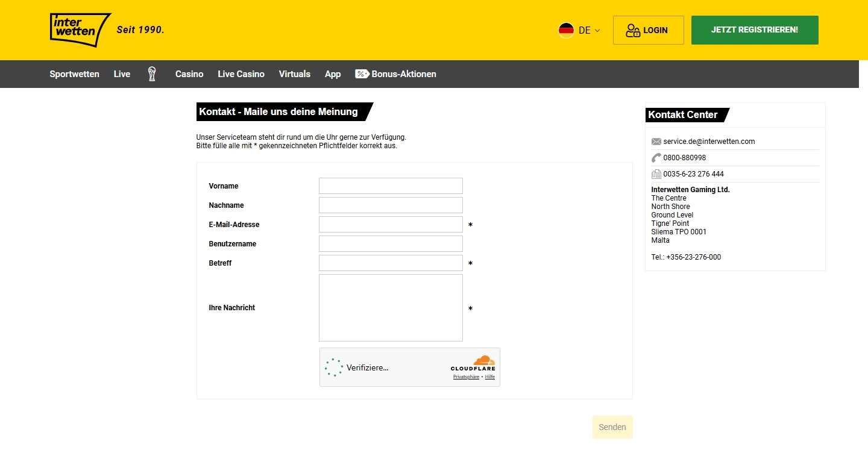Open the Privatsphäre link in captcha
The height and width of the screenshot is (459, 868).
coord(466,377)
